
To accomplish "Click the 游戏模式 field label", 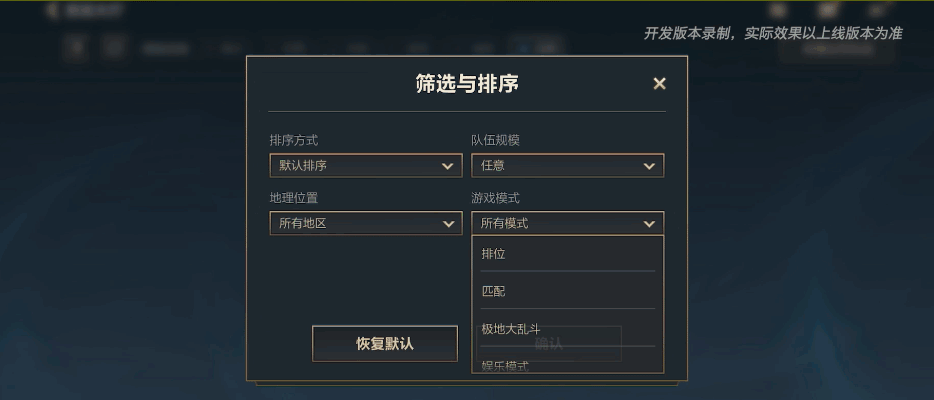I will 496,198.
